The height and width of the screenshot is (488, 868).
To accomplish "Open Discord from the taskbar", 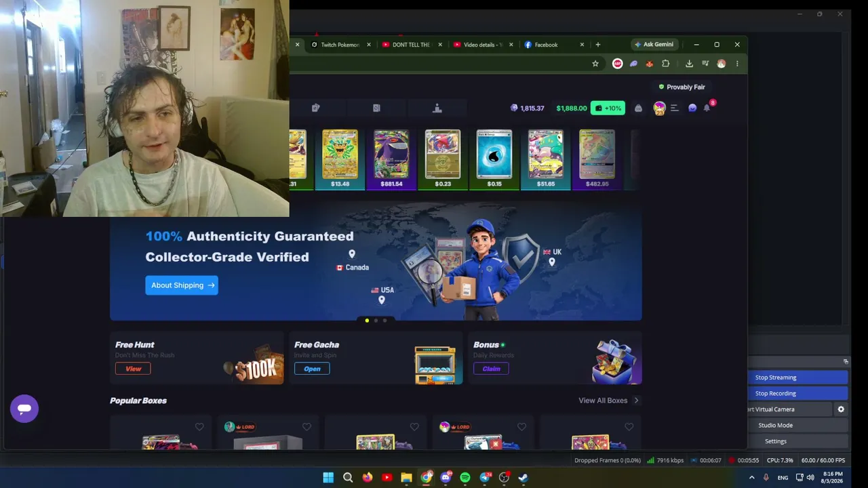I will 446,477.
